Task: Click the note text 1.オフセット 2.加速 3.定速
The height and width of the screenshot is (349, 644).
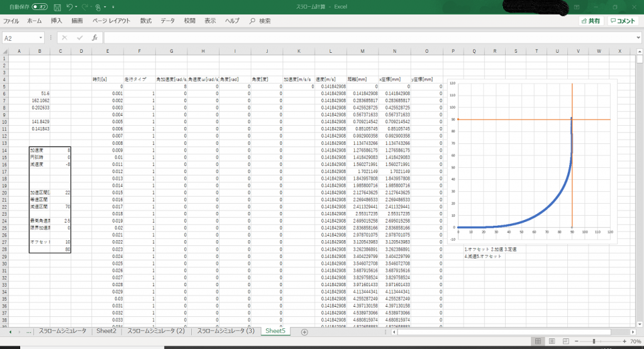Action: pyautogui.click(x=491, y=249)
